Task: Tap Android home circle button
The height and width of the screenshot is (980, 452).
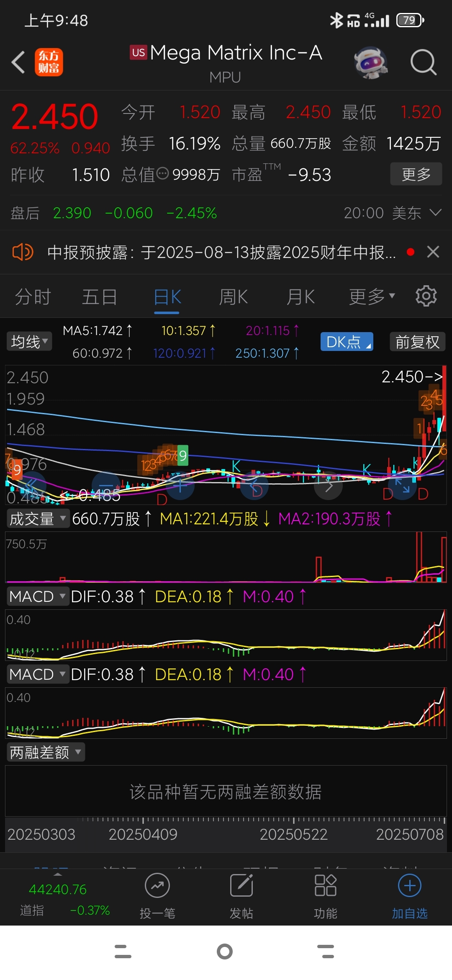Action: 225,952
